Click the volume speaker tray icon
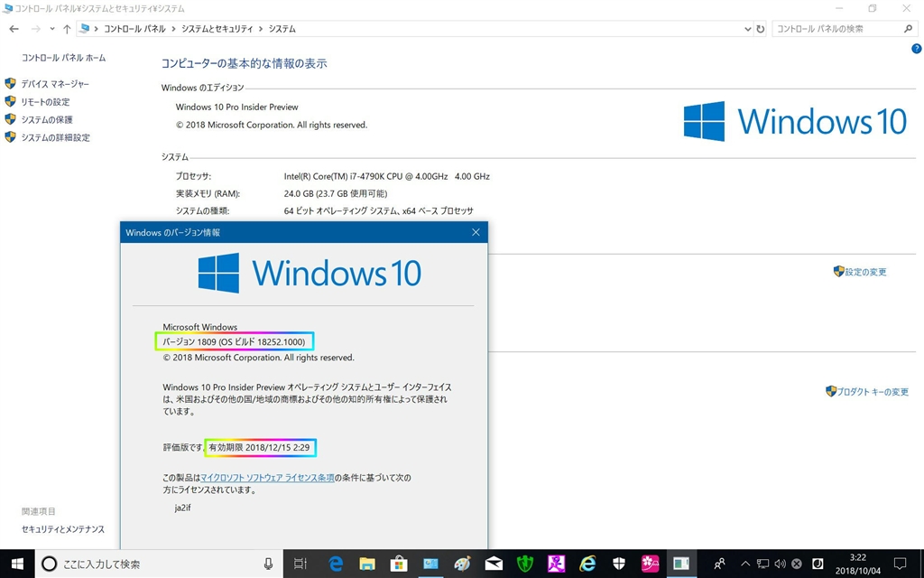The height and width of the screenshot is (578, 924). point(781,564)
